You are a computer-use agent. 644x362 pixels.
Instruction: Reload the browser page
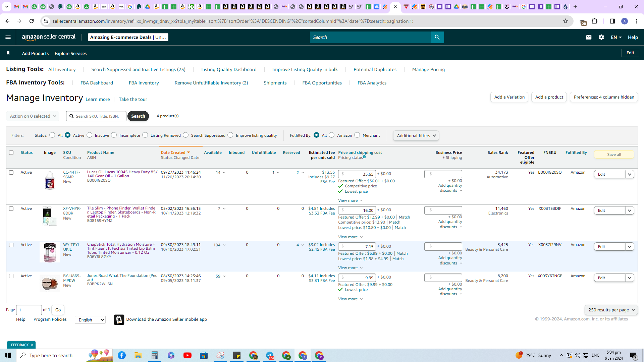tap(32, 21)
